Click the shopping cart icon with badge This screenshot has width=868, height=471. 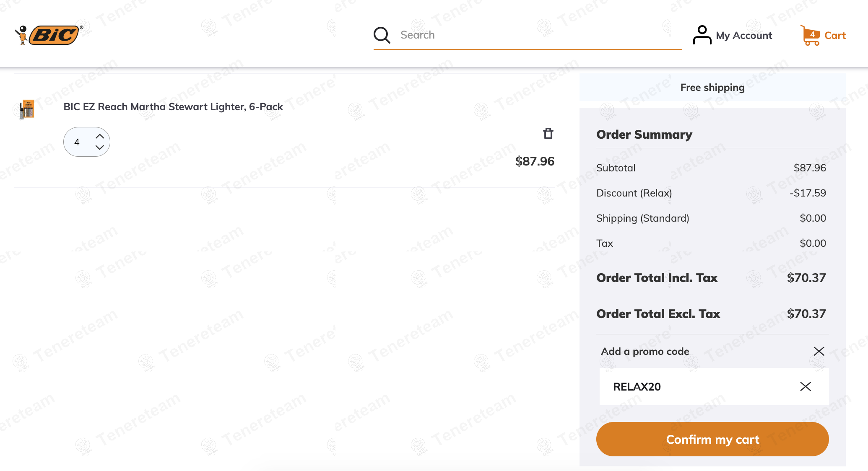point(810,36)
